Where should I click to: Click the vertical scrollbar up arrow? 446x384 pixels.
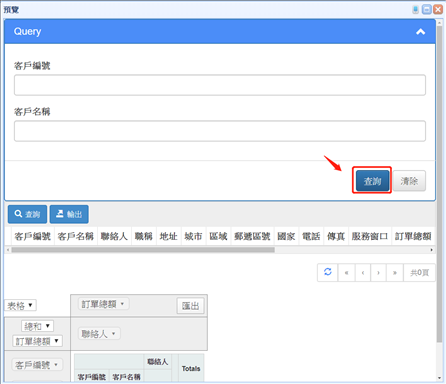click(x=439, y=22)
